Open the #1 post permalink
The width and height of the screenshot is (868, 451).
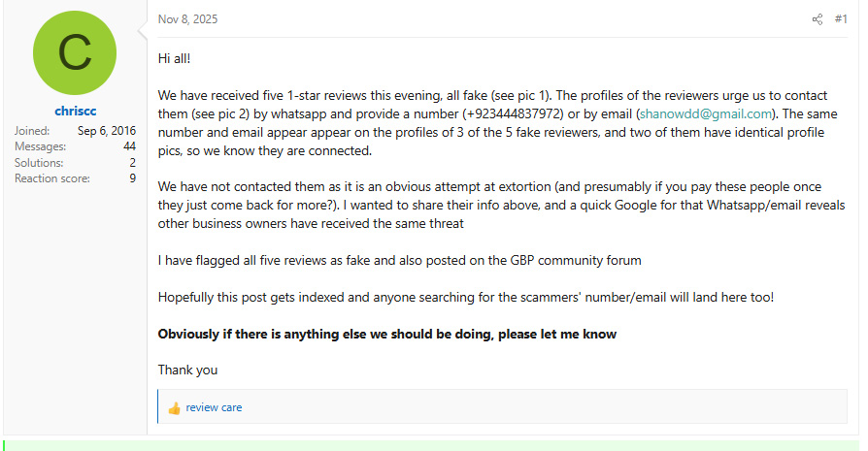point(841,18)
